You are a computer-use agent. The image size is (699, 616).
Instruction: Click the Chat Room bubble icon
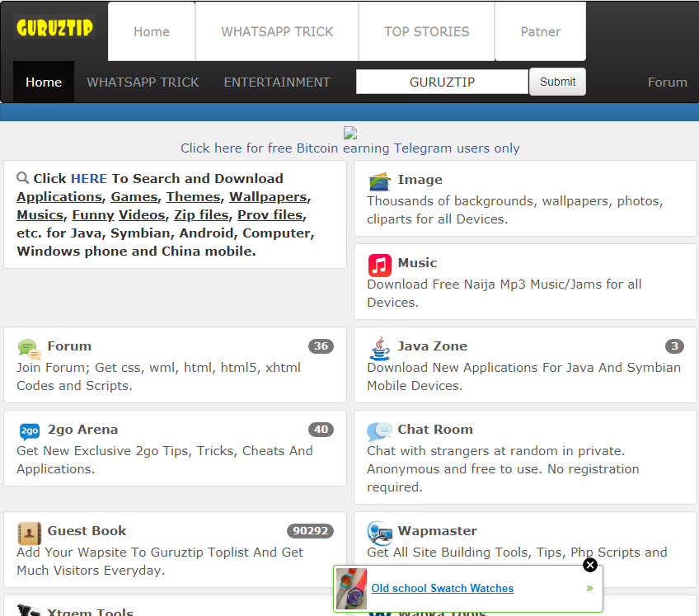[379, 431]
